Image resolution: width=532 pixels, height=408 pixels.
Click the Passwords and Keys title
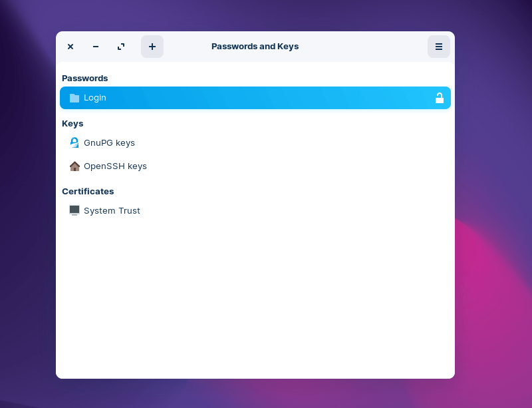tap(255, 47)
